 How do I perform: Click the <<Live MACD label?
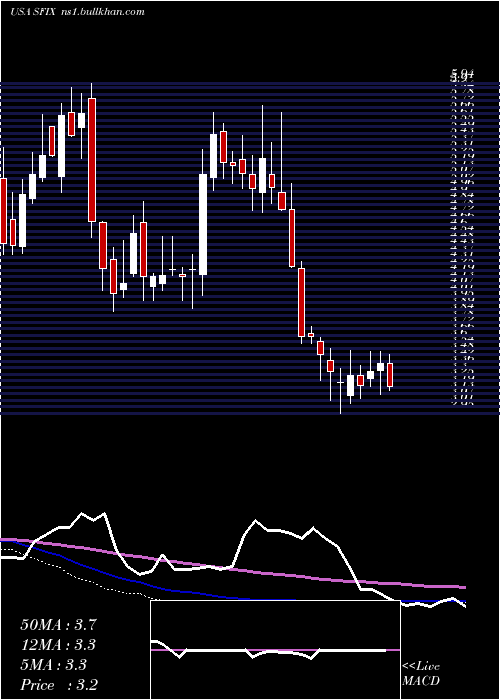pyautogui.click(x=421, y=674)
